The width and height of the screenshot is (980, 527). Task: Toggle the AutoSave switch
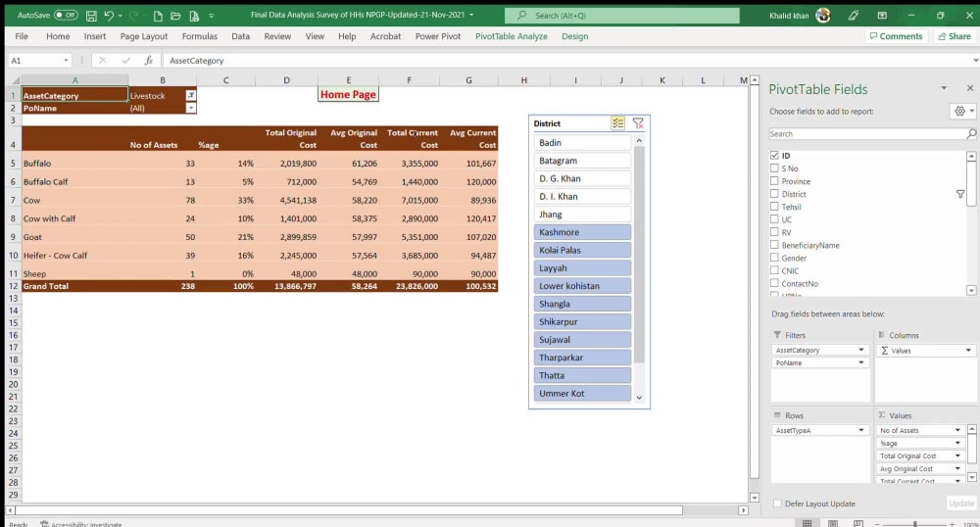66,15
